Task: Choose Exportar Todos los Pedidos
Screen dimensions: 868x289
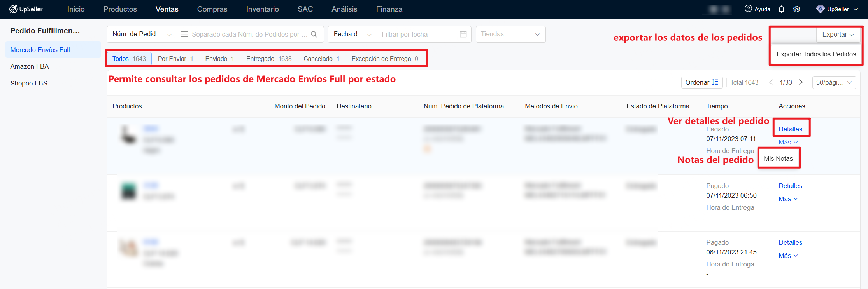Action: (x=816, y=54)
